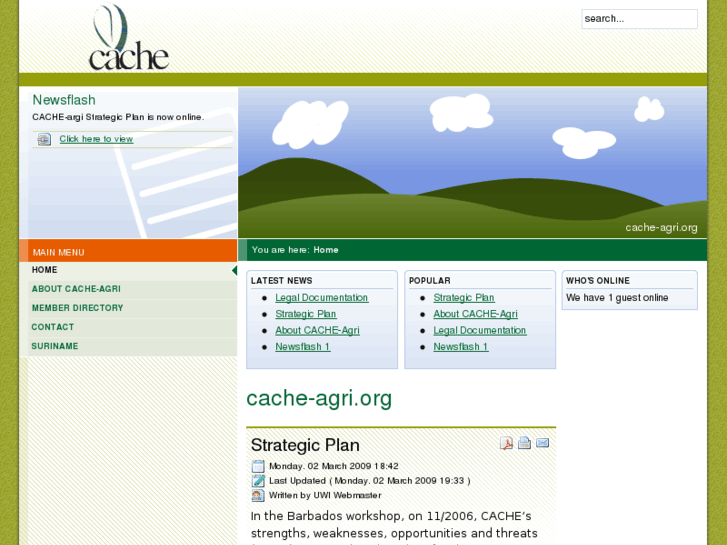This screenshot has width=727, height=545.
Task: Open the PDF icon beside Strategic Plan
Action: pyautogui.click(x=506, y=443)
